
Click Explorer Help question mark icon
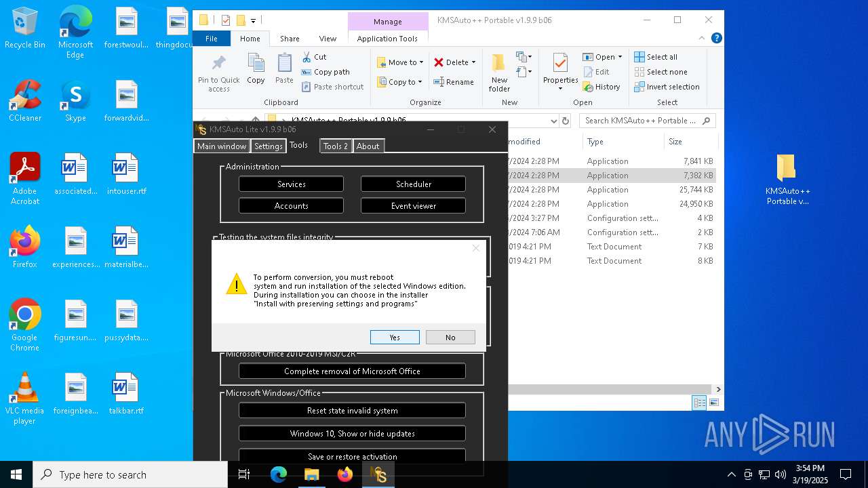716,39
